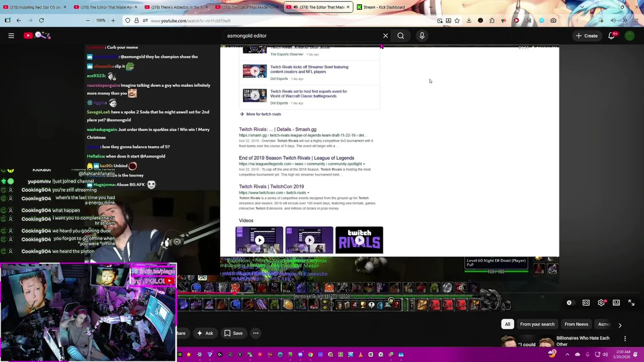The height and width of the screenshot is (362, 644).
Task: Open more actions three-dot menu beside Save
Action: point(256,333)
